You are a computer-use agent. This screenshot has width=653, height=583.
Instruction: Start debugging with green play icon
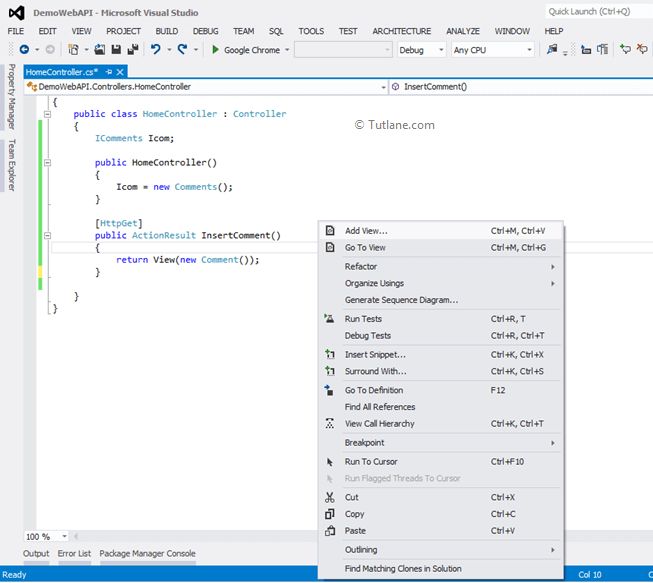(x=215, y=50)
